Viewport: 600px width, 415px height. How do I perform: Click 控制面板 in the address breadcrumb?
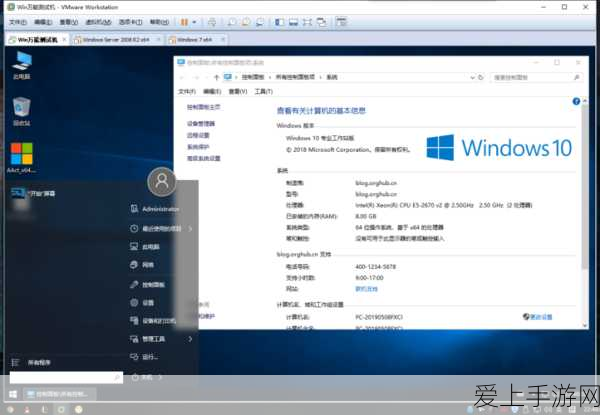coord(253,77)
